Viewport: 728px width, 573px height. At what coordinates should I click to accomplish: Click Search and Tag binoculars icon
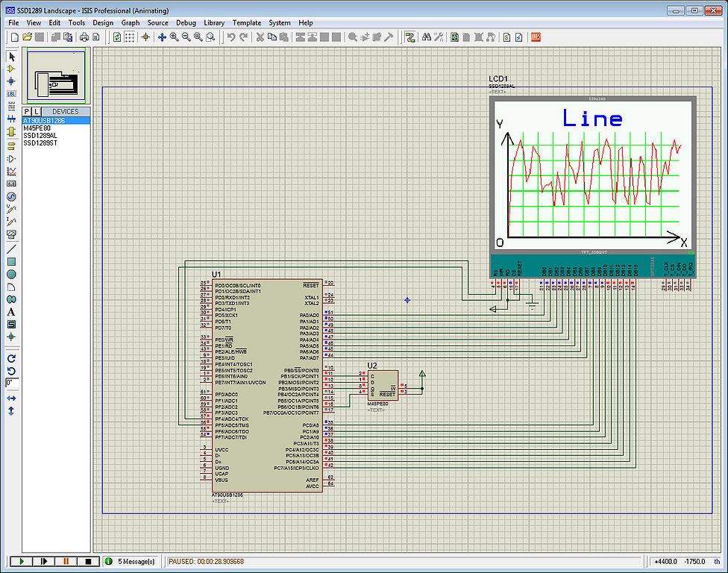pos(426,37)
